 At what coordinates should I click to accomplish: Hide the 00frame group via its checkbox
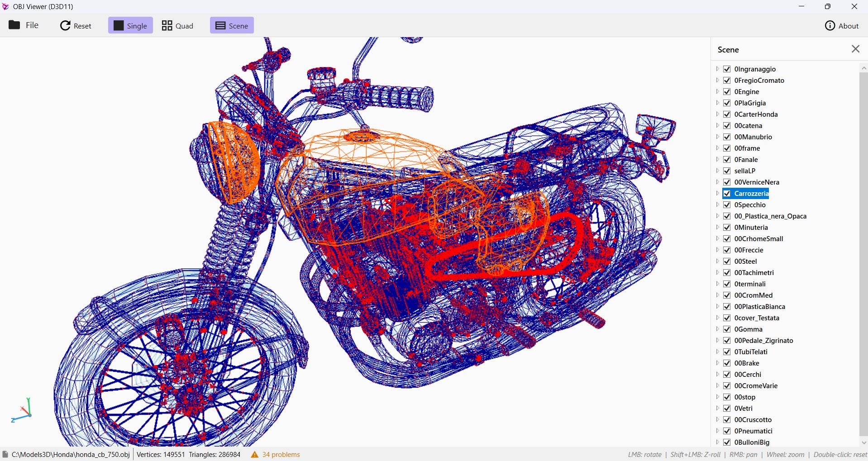727,148
